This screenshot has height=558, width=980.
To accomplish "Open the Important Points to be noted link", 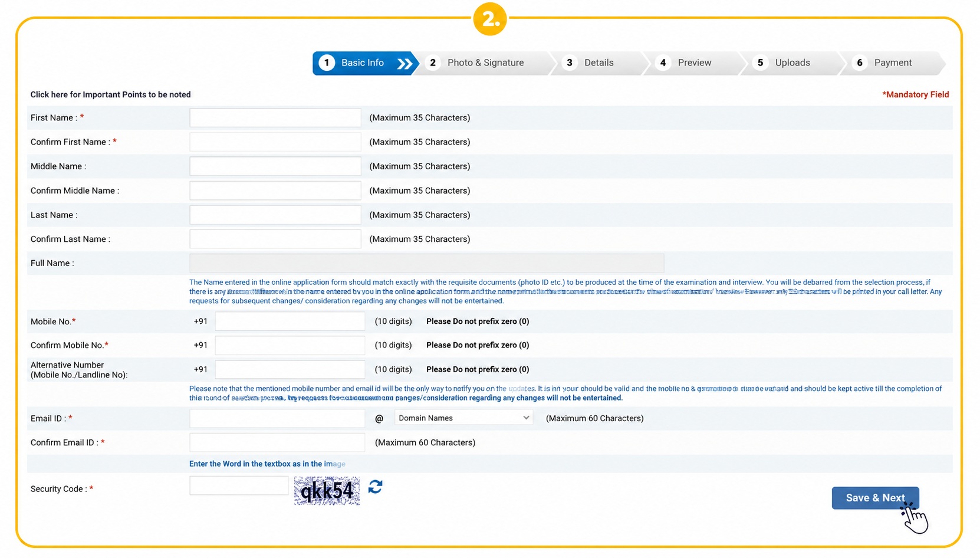I will pos(110,94).
